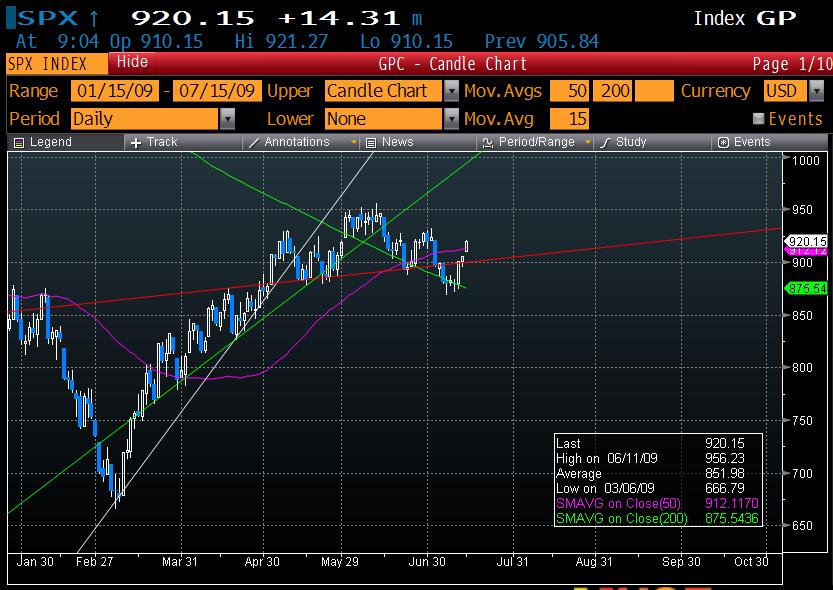Image resolution: width=833 pixels, height=590 pixels.
Task: Open the Lower chart dropdown
Action: pos(452,119)
